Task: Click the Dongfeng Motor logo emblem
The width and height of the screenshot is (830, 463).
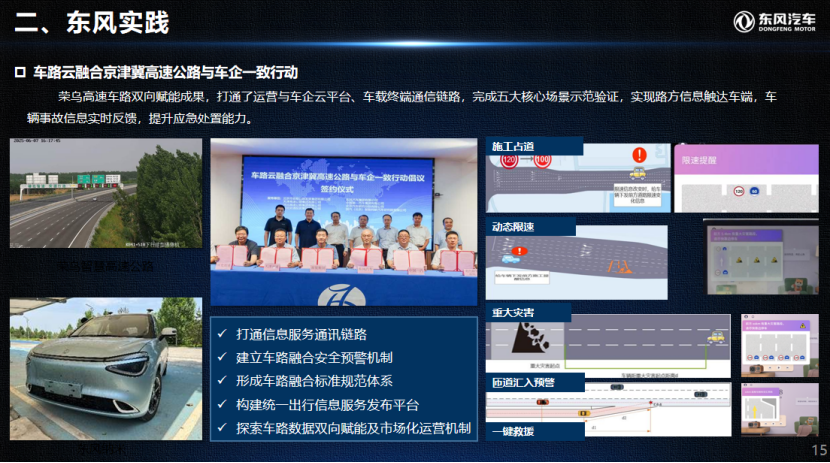Action: 742,22
